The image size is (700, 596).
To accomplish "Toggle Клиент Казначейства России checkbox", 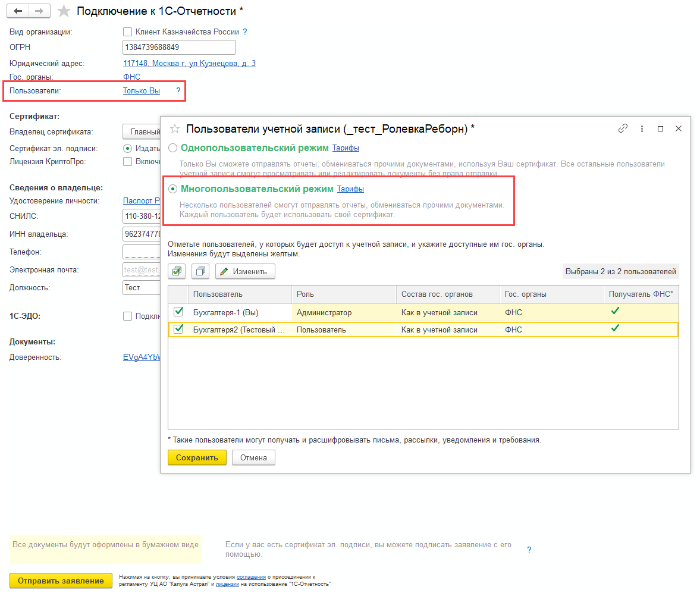I will 127,32.
